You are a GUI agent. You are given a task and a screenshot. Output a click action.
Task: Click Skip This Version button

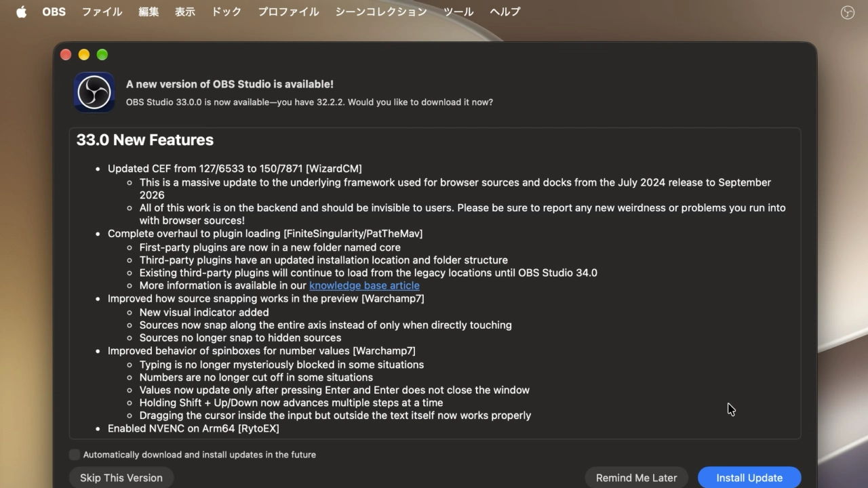pos(121,478)
